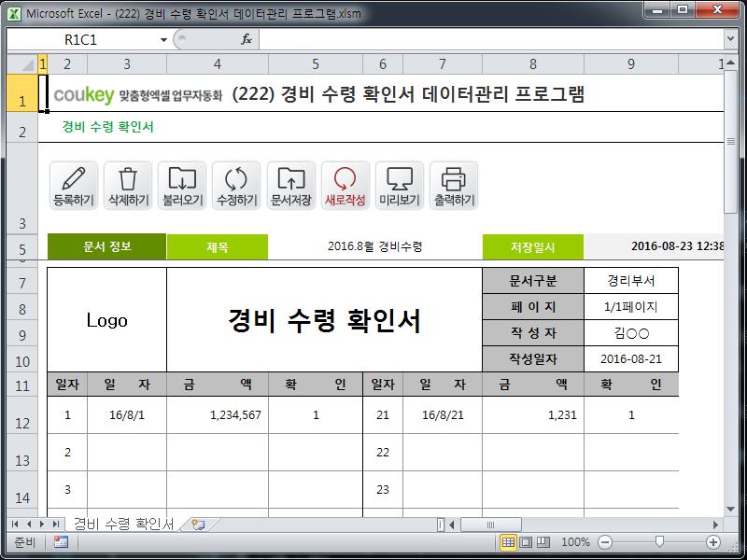This screenshot has width=747, height=560.
Task: Click the large 경비 수령 확인서 heading
Action: [324, 320]
